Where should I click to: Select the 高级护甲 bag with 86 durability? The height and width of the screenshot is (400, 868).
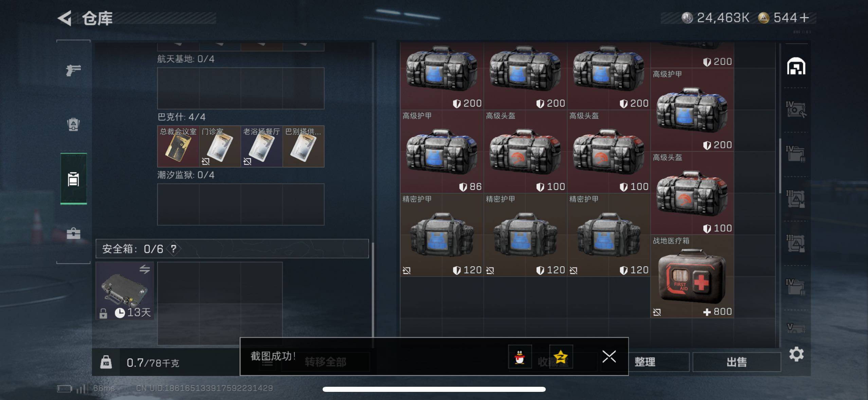(x=442, y=152)
